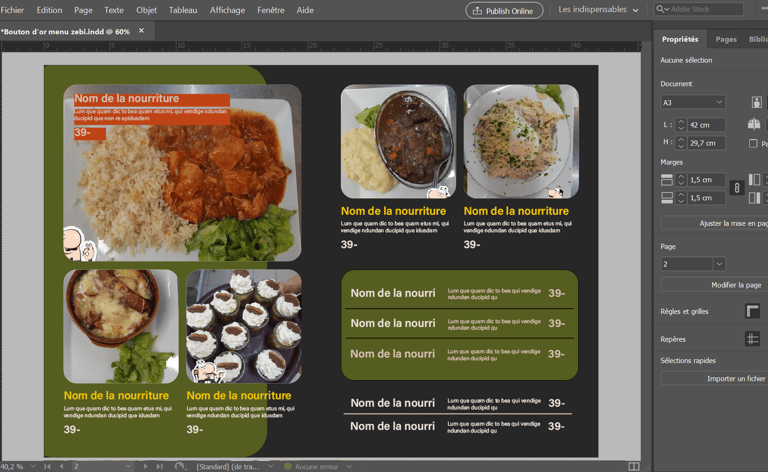Toggle the facing pages checkbox
The height and width of the screenshot is (472, 768).
click(x=753, y=143)
